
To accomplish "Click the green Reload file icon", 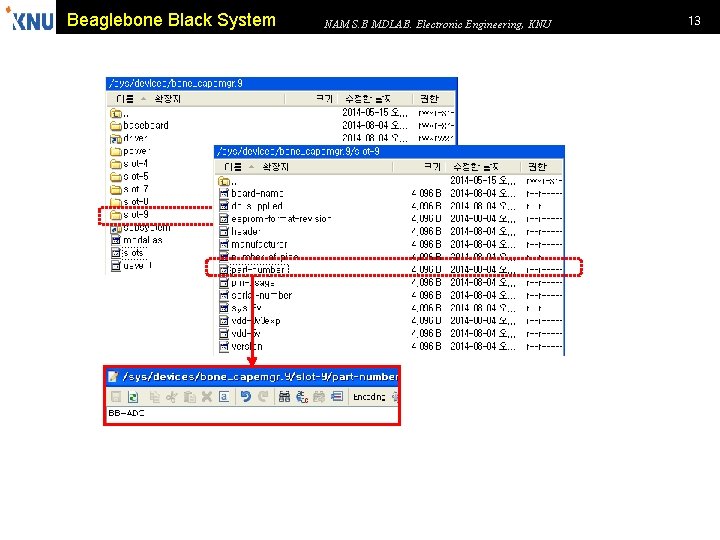I will [x=133, y=397].
